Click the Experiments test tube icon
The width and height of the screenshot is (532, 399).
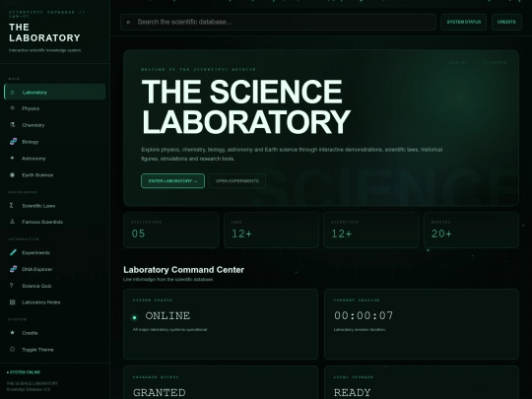pos(13,252)
